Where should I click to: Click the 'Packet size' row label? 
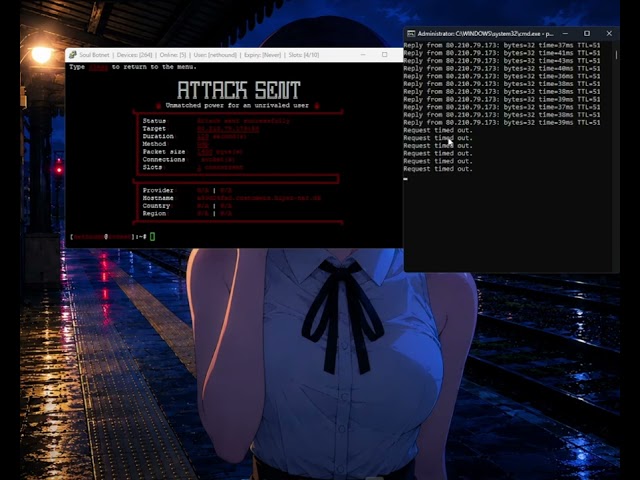tap(164, 152)
